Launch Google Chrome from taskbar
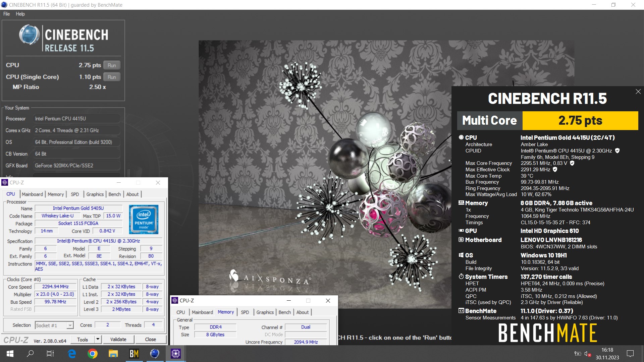Viewport: 644px width, 362px height. click(x=93, y=354)
